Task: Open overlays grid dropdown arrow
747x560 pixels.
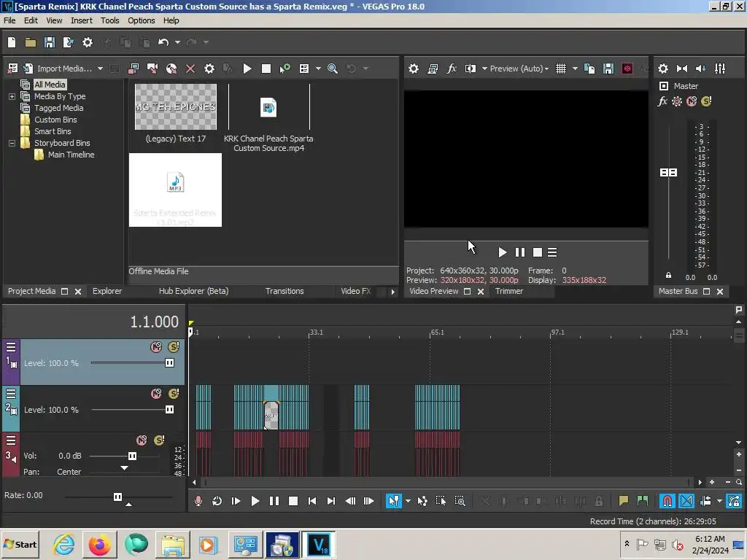Action: tap(575, 69)
